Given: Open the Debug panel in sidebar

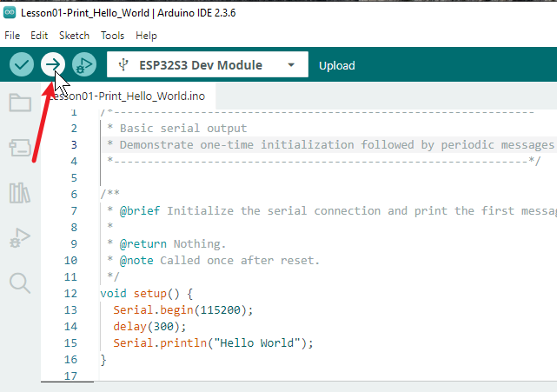Looking at the screenshot, I should click(x=20, y=238).
